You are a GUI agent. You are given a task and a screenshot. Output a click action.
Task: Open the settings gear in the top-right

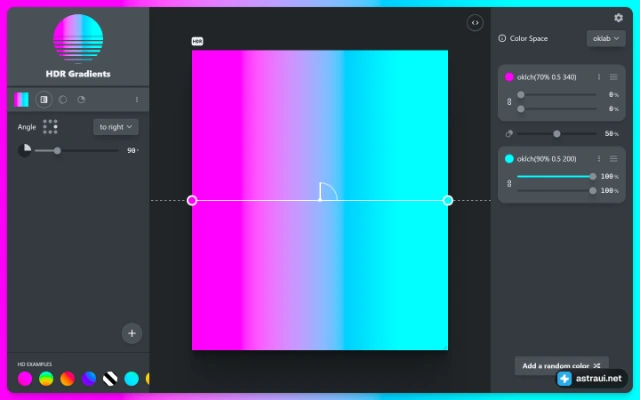tap(618, 18)
